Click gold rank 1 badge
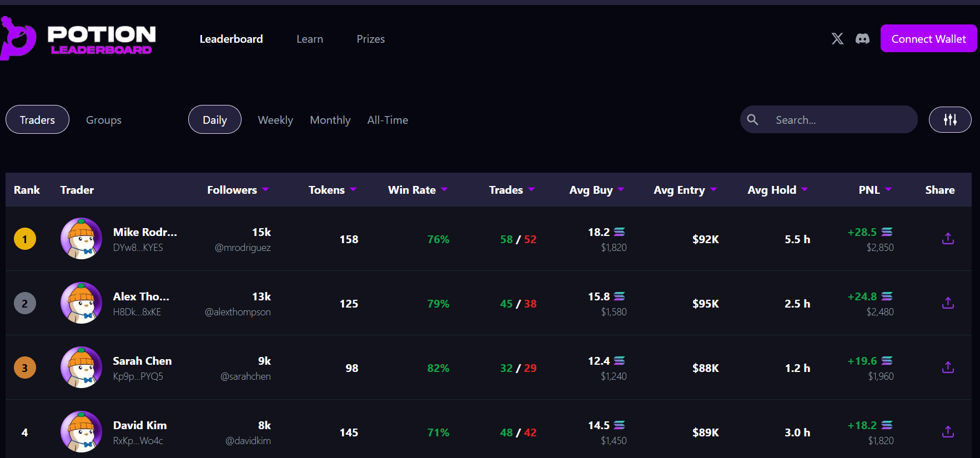The image size is (980, 458). click(x=24, y=239)
